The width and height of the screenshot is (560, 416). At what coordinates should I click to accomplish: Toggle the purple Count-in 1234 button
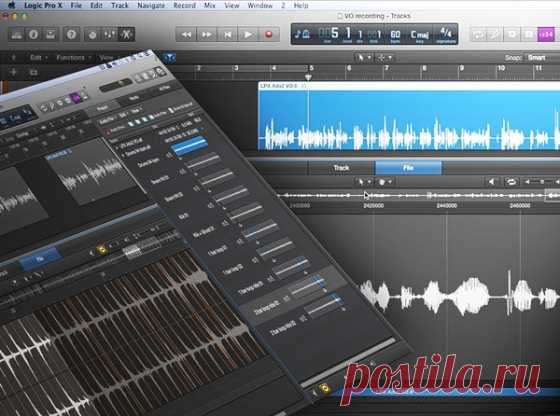click(546, 35)
